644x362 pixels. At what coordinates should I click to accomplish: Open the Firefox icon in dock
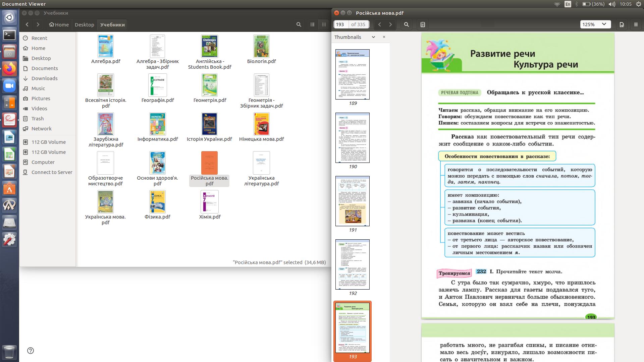coord(9,69)
